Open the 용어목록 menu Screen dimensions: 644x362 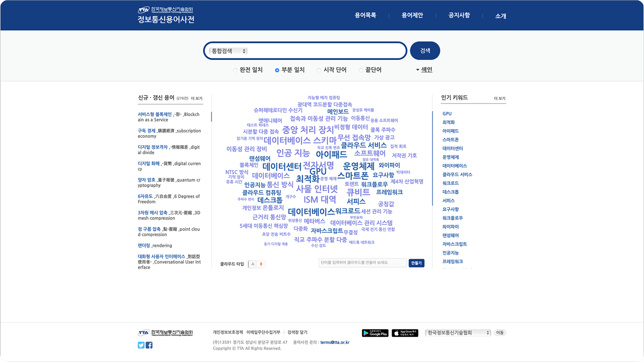pyautogui.click(x=365, y=15)
